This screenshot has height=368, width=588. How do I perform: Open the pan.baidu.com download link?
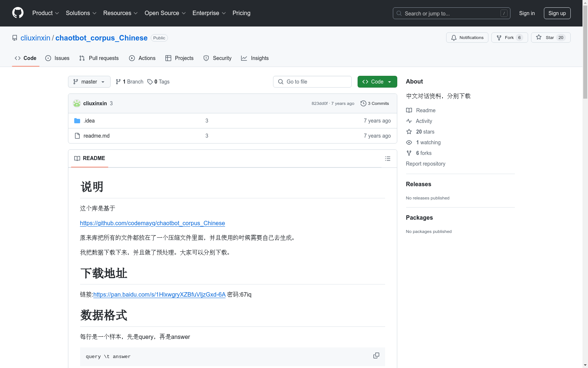coord(159,294)
